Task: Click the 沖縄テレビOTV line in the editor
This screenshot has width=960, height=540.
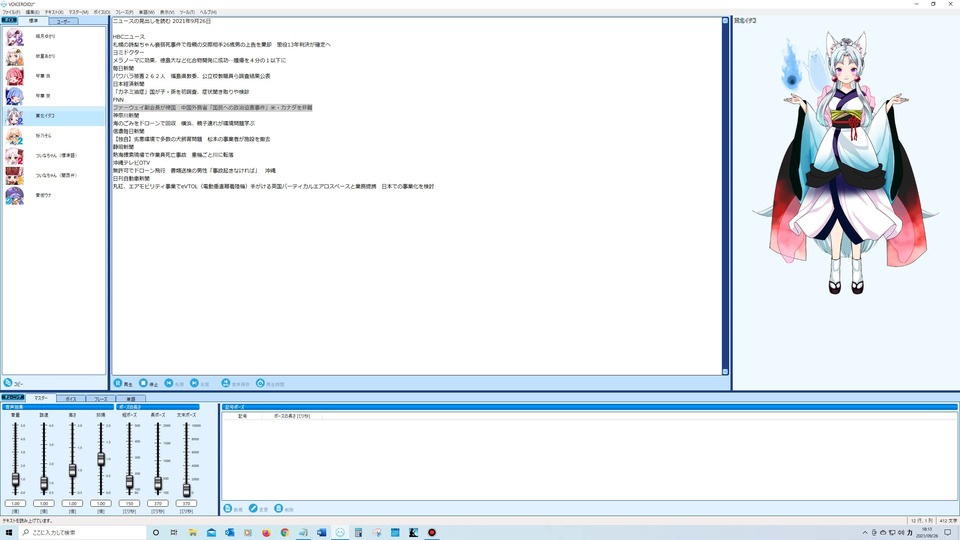Action: click(131, 163)
